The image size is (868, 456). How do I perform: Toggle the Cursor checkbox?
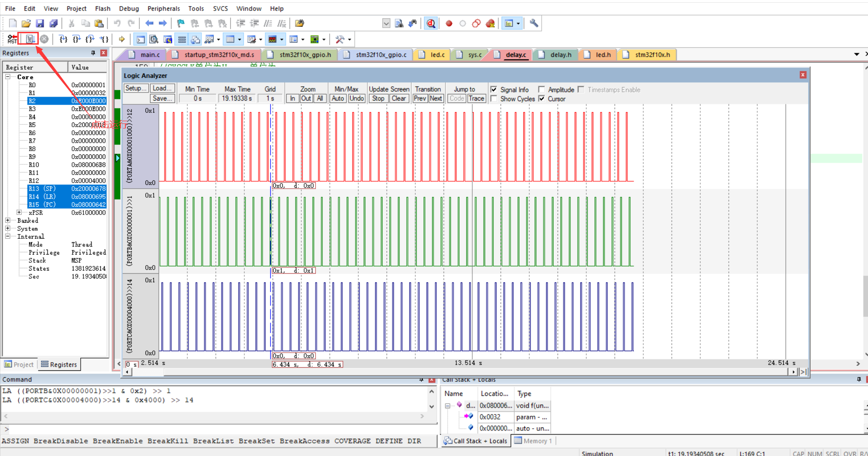tap(542, 99)
